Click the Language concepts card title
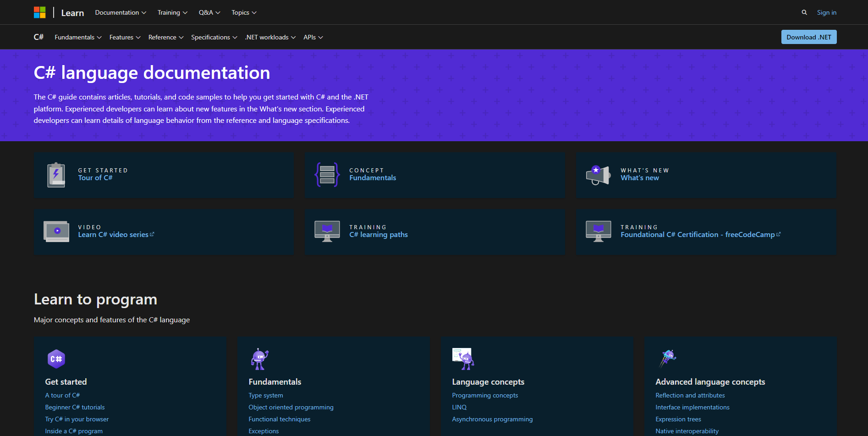This screenshot has width=868, height=436. coord(488,382)
